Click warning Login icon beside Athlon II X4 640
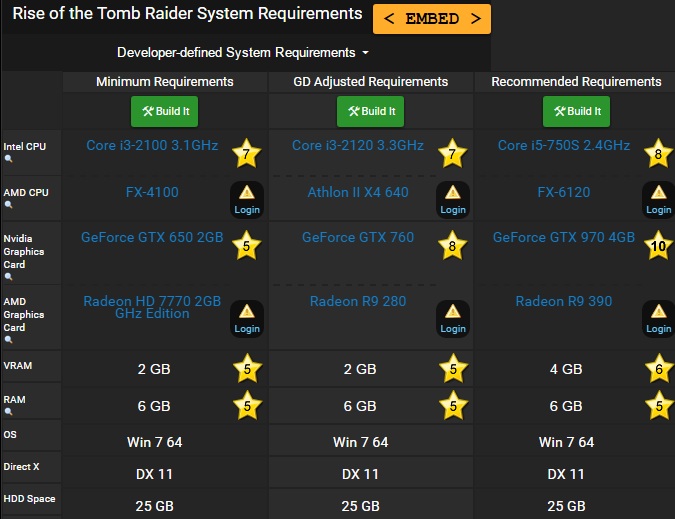 tap(452, 200)
